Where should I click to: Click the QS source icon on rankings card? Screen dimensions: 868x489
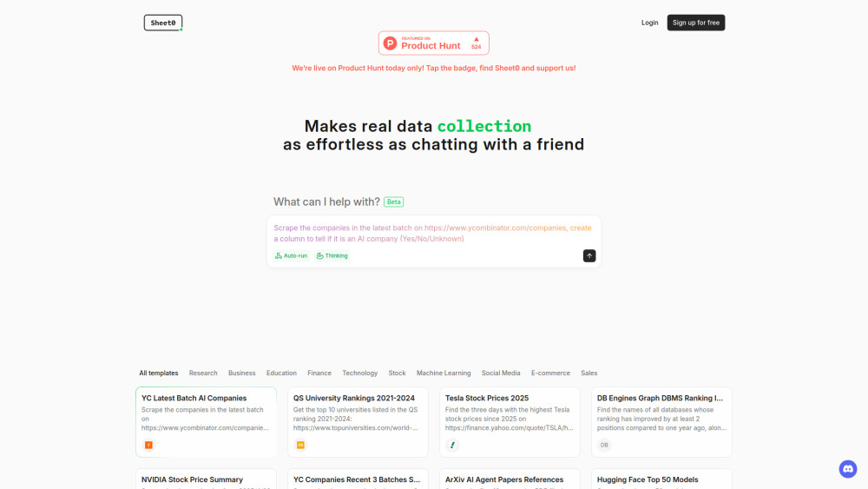(300, 445)
